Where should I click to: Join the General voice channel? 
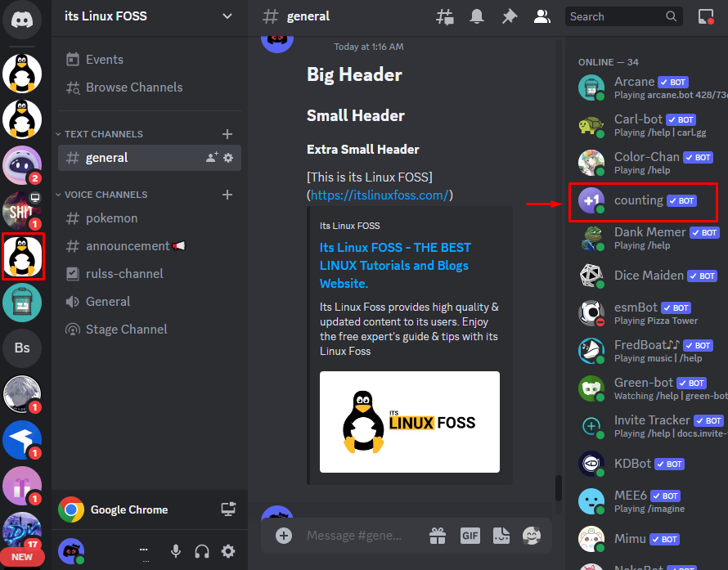tap(150, 302)
